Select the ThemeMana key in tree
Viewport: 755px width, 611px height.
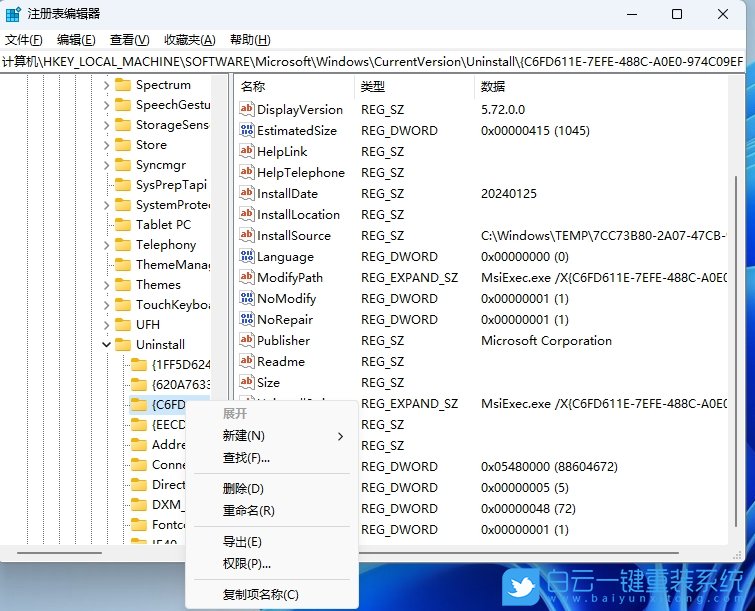[173, 264]
